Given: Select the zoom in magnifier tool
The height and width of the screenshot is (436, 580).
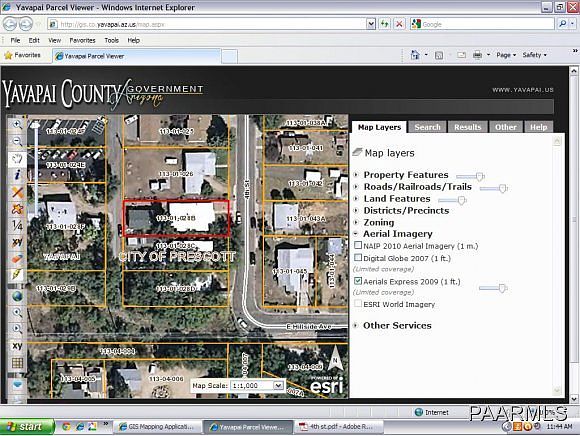Looking at the screenshot, I should [17, 124].
